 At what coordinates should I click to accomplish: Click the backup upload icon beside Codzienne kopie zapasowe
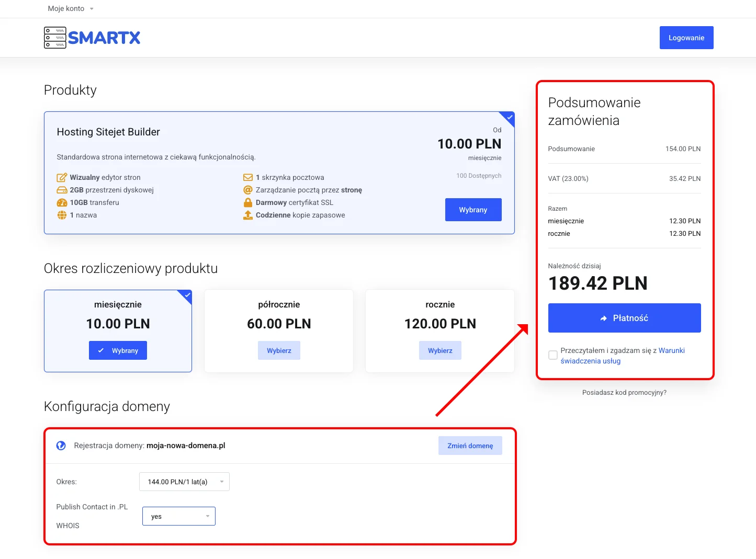tap(247, 215)
